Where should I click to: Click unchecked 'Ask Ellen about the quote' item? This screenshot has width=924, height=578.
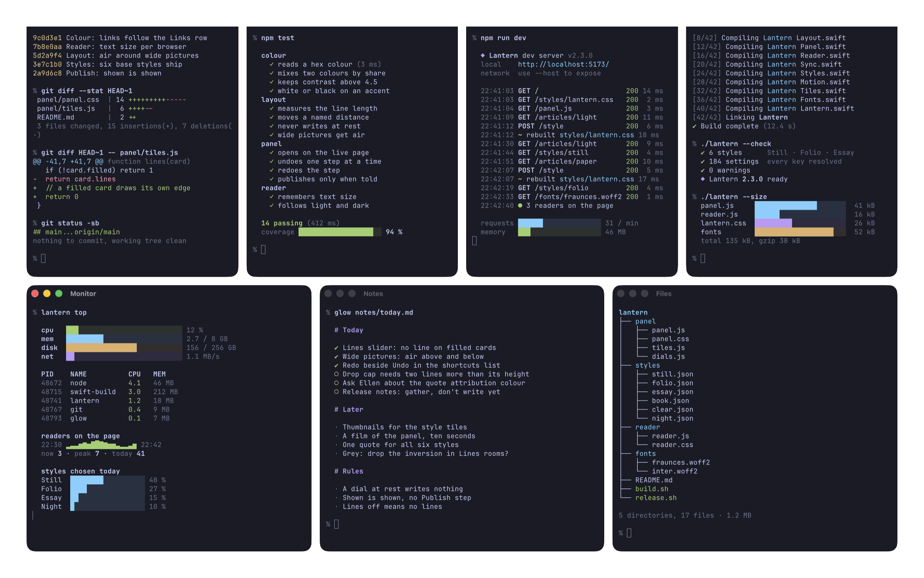pyautogui.click(x=429, y=383)
